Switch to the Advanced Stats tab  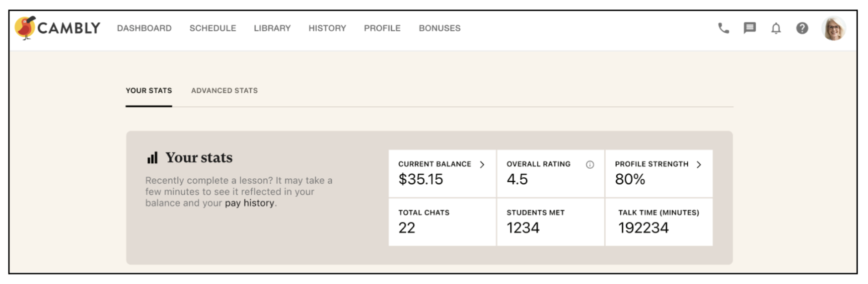click(224, 90)
